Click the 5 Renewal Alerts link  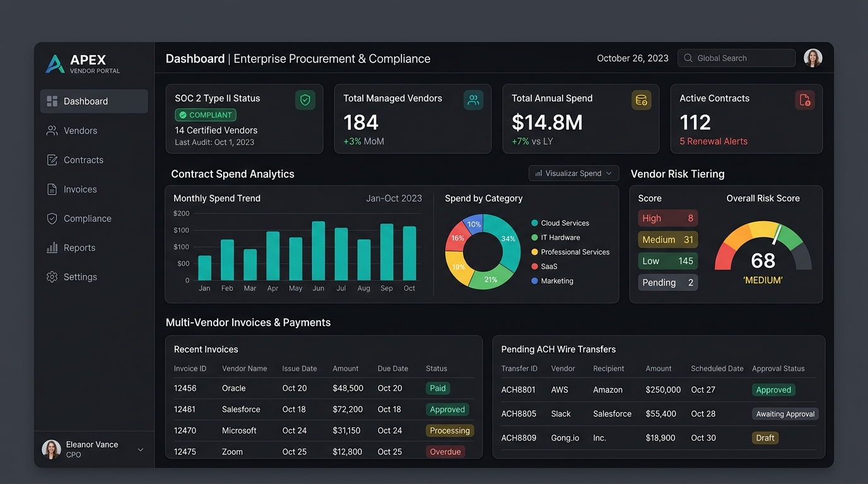point(713,141)
